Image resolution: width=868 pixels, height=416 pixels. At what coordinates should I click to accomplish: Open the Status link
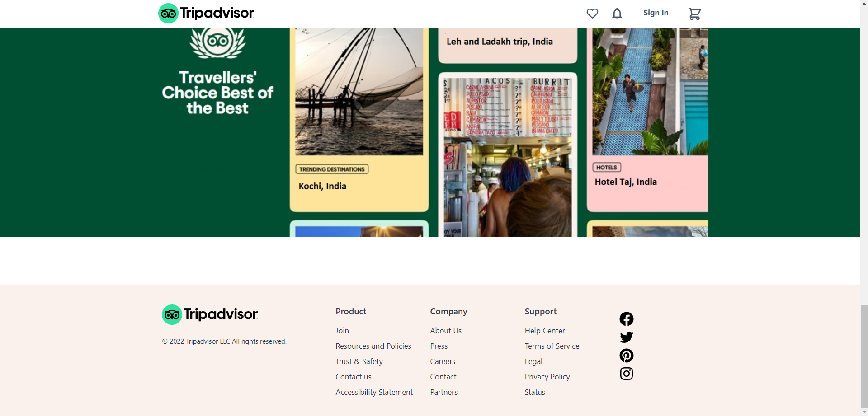[x=535, y=392]
